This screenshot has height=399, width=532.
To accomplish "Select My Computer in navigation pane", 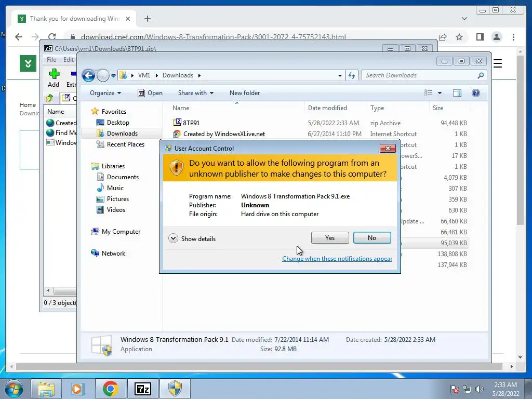I will tap(121, 231).
